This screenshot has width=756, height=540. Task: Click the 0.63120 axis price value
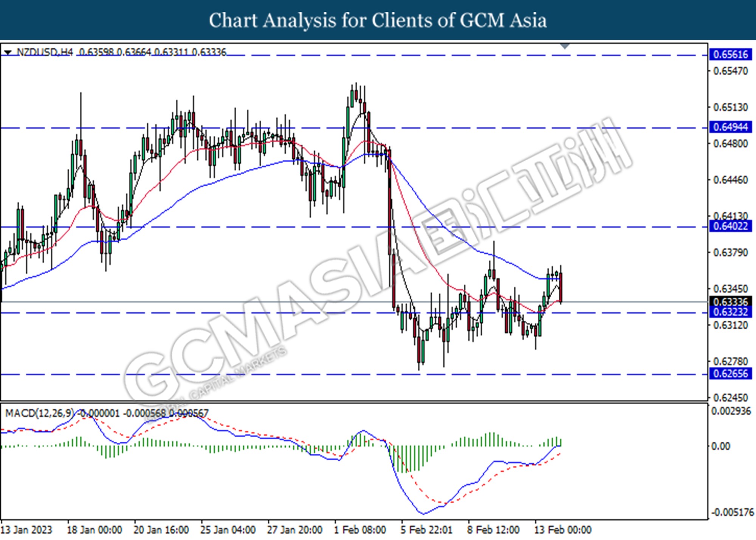[x=730, y=325]
